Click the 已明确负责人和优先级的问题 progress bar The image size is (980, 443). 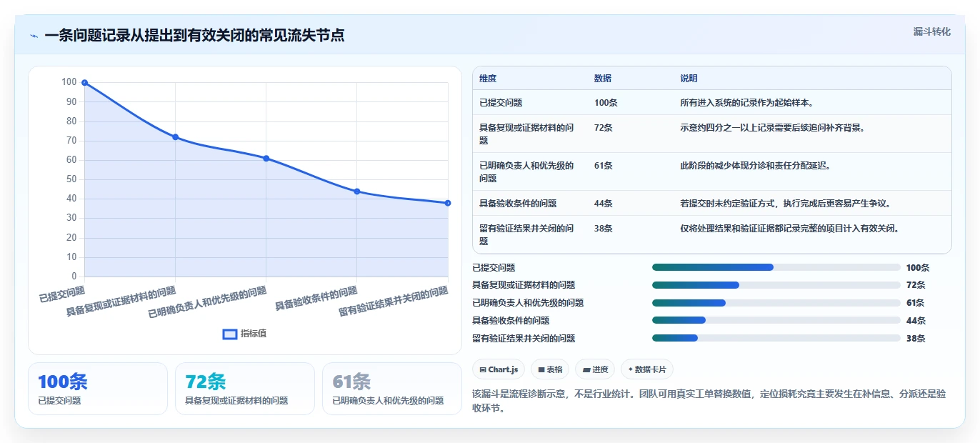[x=776, y=303]
